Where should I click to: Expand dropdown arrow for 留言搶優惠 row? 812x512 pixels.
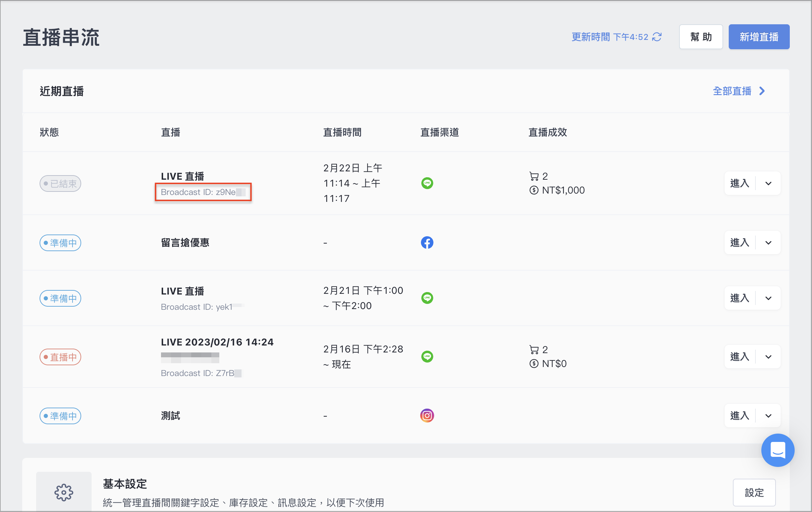tap(769, 243)
